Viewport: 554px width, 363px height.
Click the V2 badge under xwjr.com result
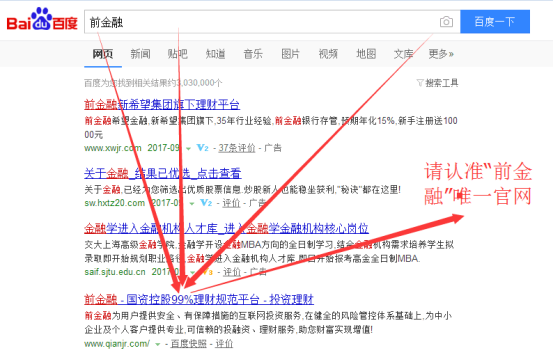(202, 148)
